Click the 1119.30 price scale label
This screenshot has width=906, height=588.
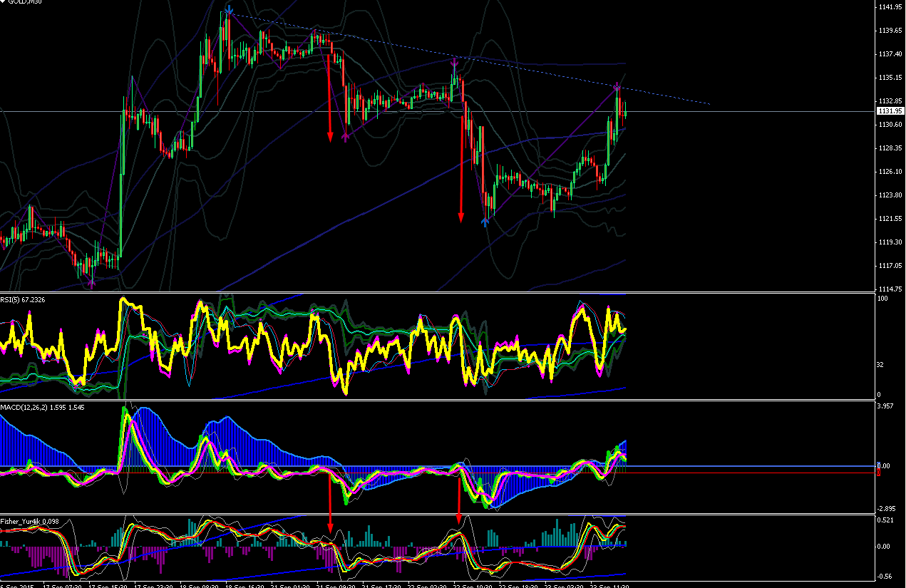click(x=892, y=242)
